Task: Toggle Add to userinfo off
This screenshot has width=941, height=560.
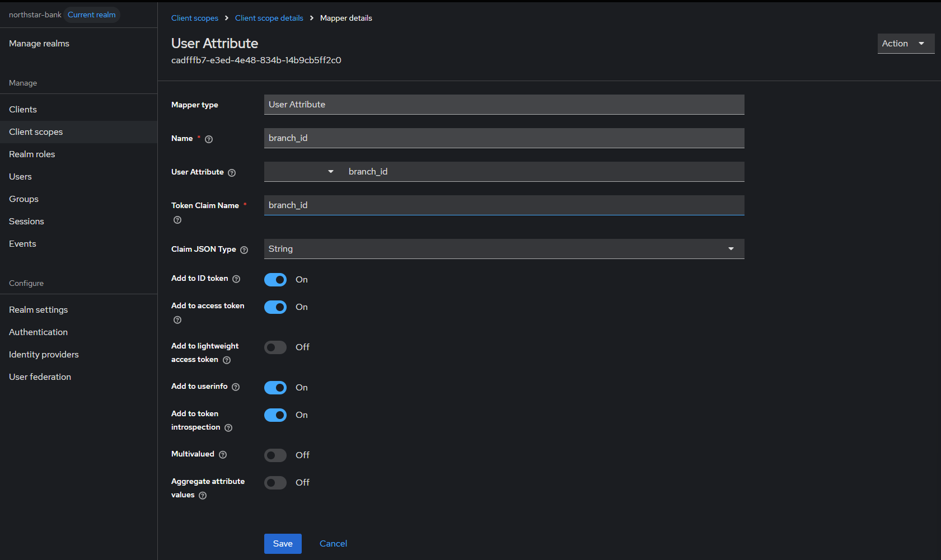Action: tap(275, 388)
